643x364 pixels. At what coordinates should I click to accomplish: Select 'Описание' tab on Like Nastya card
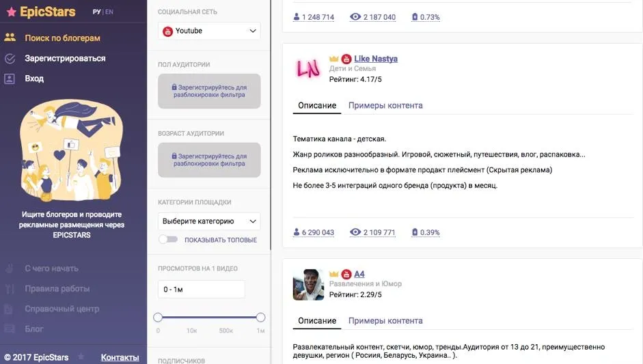[317, 106]
